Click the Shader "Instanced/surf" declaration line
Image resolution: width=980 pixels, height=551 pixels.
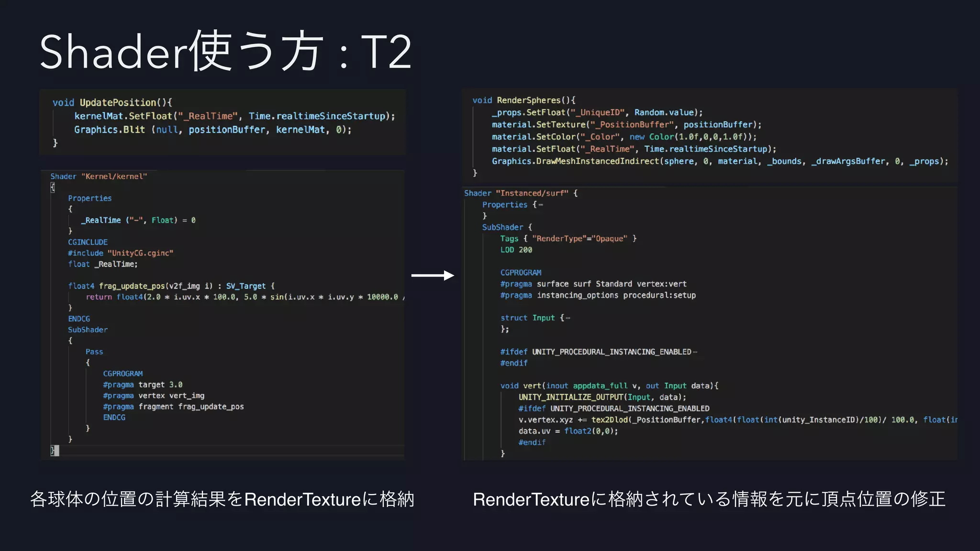[x=521, y=193]
